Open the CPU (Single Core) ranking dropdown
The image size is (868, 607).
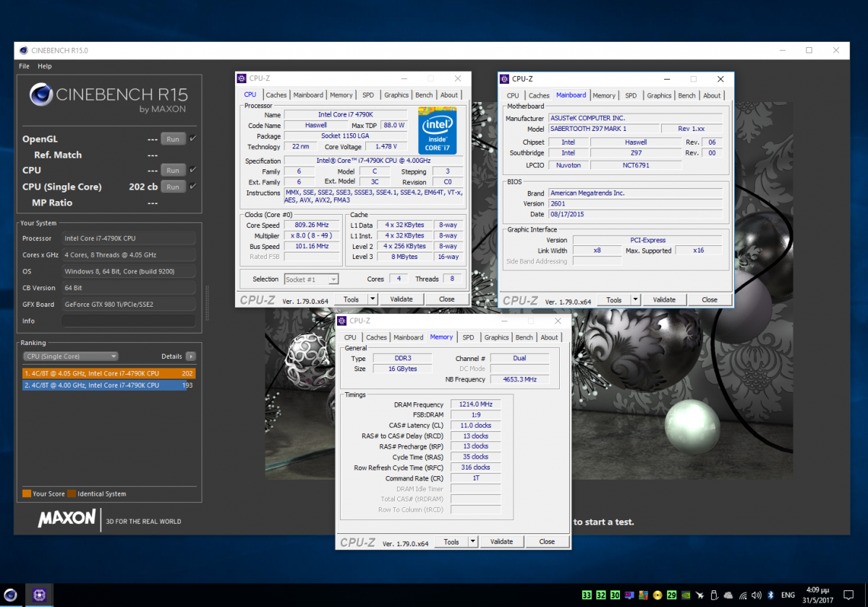tap(70, 356)
